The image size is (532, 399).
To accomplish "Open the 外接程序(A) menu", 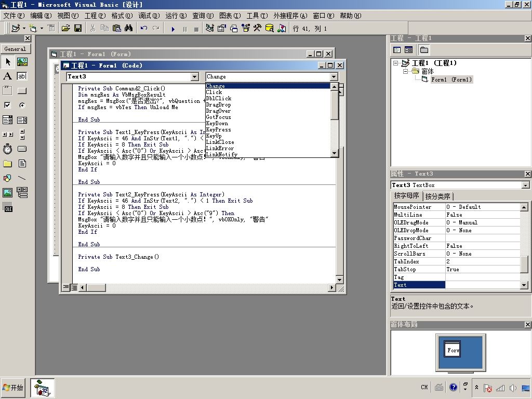I will pos(290,16).
